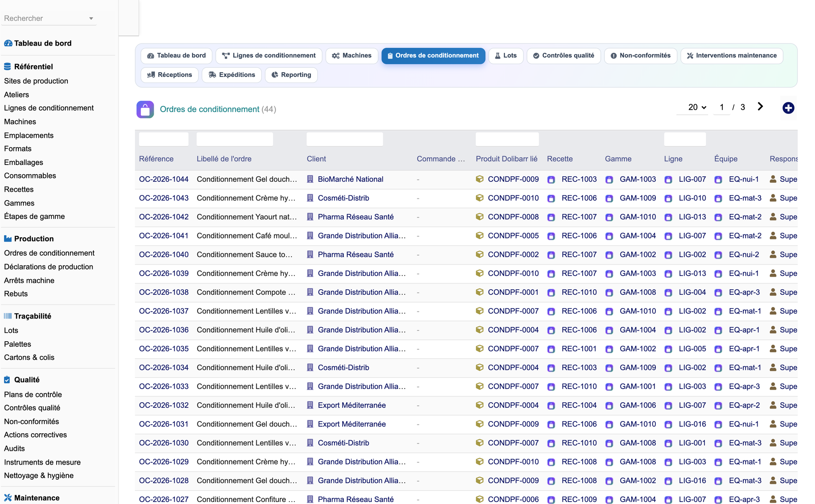Click the recipe icon beside REC-1001

[x=551, y=349]
